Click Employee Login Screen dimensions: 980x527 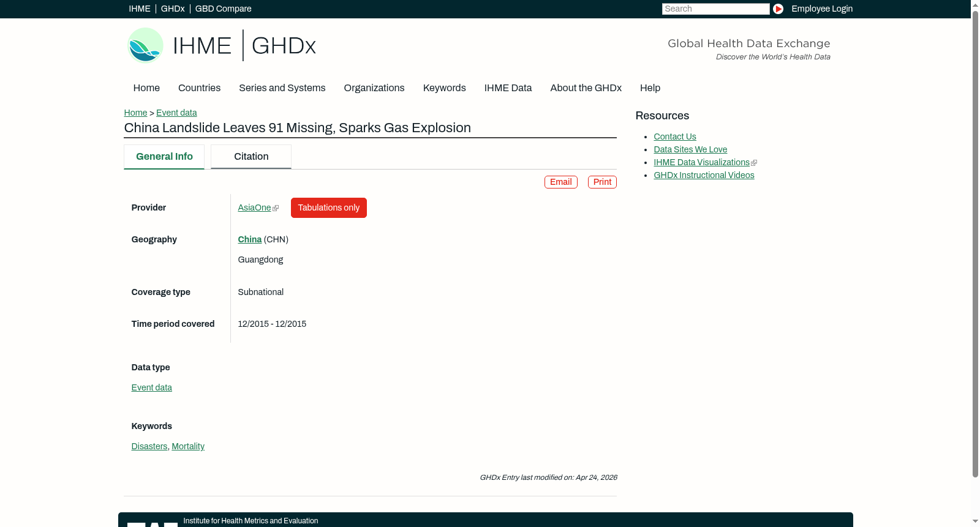[x=822, y=9]
